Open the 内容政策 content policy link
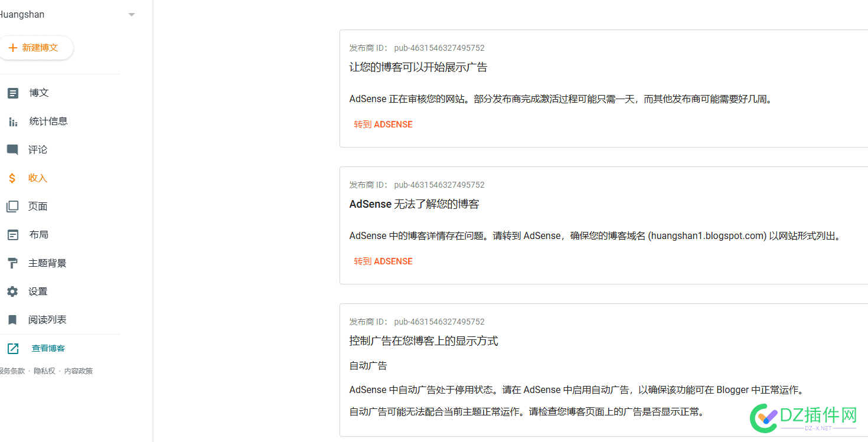868x442 pixels. pos(79,371)
